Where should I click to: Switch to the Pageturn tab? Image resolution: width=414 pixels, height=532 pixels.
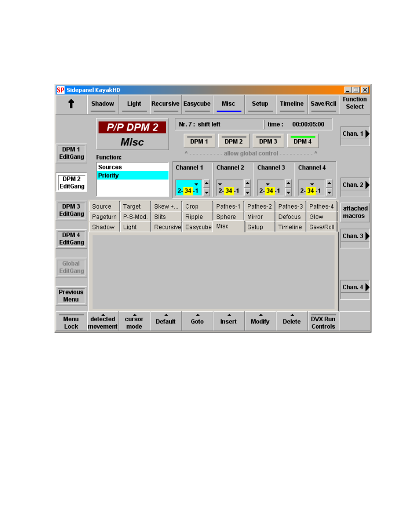click(104, 217)
